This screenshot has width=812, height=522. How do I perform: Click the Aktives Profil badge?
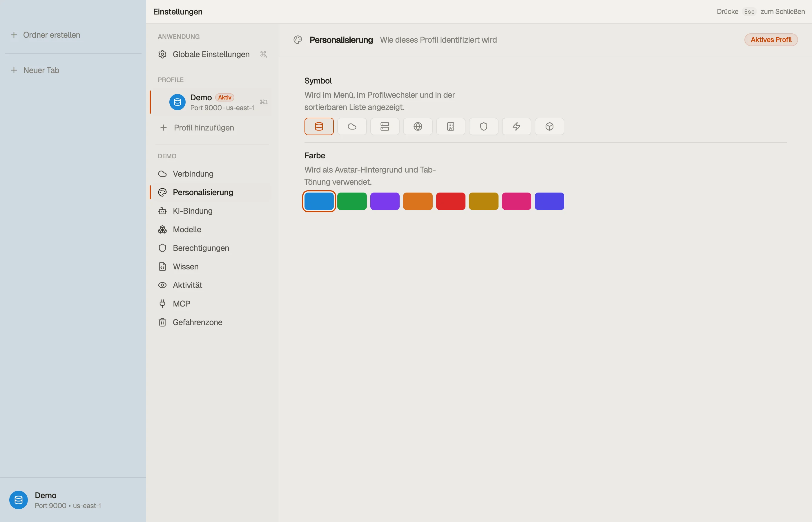pyautogui.click(x=771, y=40)
